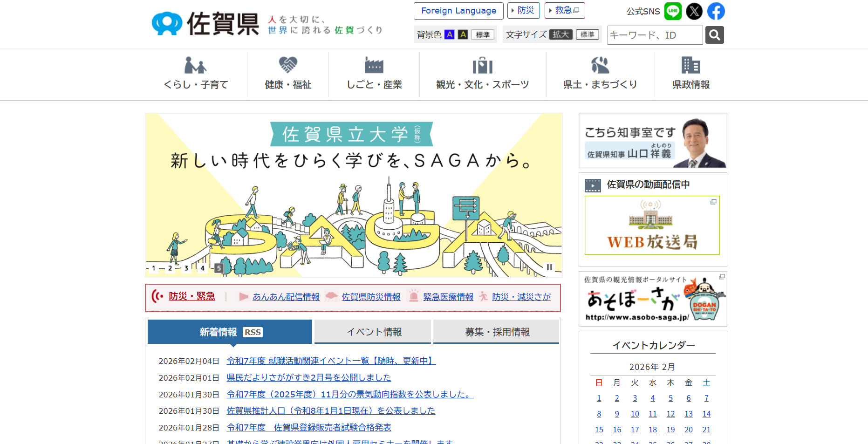Click the keyword search input field

655,35
